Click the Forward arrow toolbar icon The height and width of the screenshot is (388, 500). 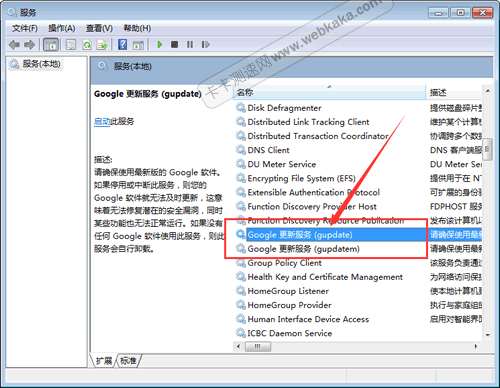click(x=29, y=44)
